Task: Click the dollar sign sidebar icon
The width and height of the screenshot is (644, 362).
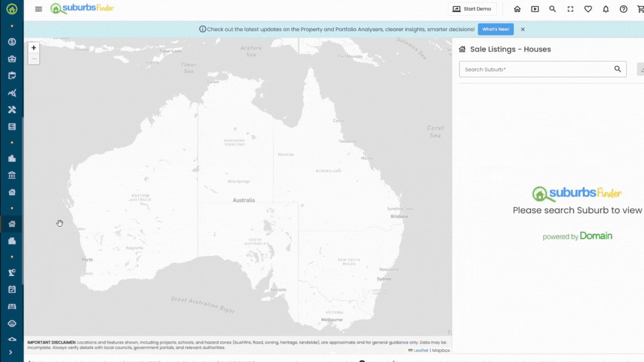Action: click(x=12, y=42)
